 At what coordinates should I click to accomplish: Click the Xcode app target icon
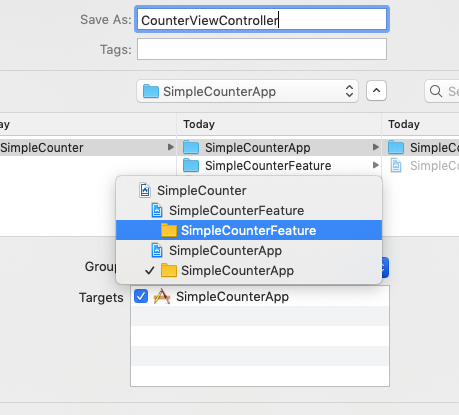(x=162, y=296)
